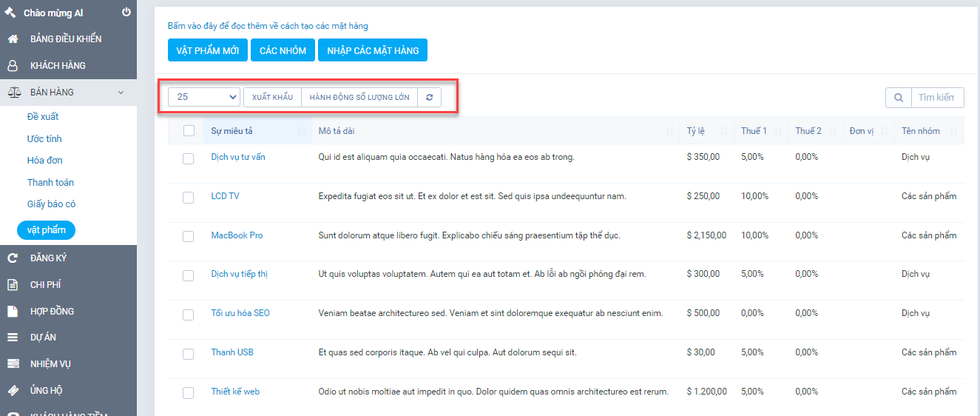The height and width of the screenshot is (416, 980).
Task: Open the 25 rows-per-page dropdown
Action: (204, 98)
